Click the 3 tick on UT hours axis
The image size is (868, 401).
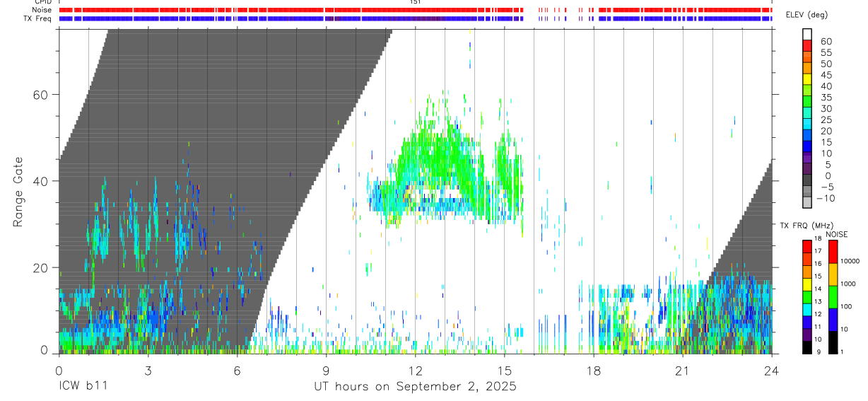click(148, 371)
